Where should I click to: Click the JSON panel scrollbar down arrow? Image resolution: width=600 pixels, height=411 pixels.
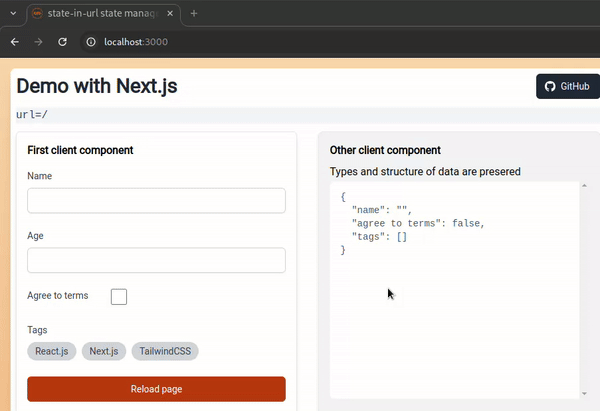(584, 393)
